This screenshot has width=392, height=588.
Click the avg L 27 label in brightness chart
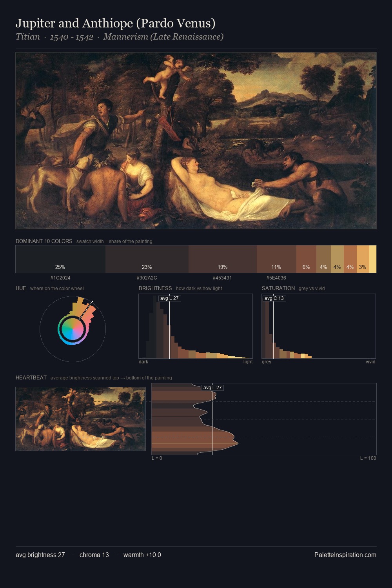169,298
